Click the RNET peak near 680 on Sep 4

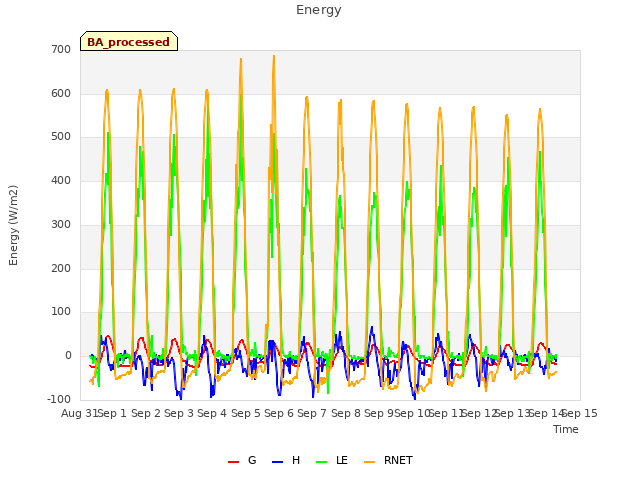pos(241,59)
